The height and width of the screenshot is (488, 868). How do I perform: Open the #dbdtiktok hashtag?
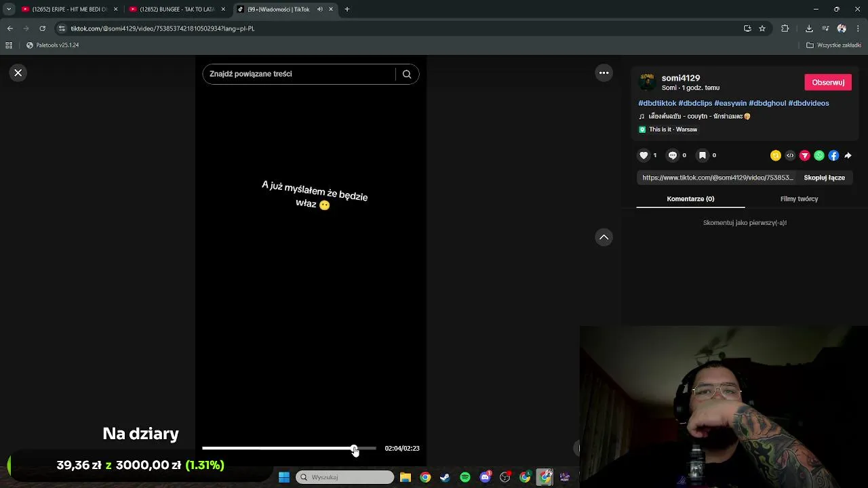pos(657,103)
